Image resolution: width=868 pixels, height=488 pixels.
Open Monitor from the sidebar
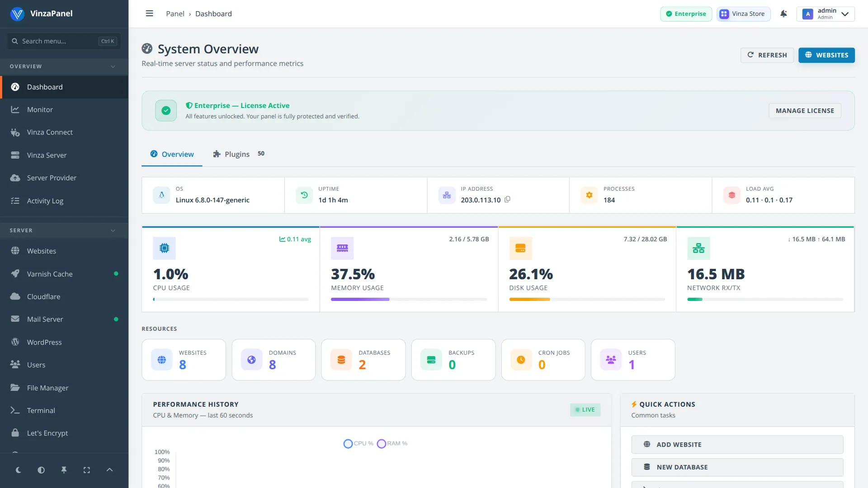[x=64, y=109]
